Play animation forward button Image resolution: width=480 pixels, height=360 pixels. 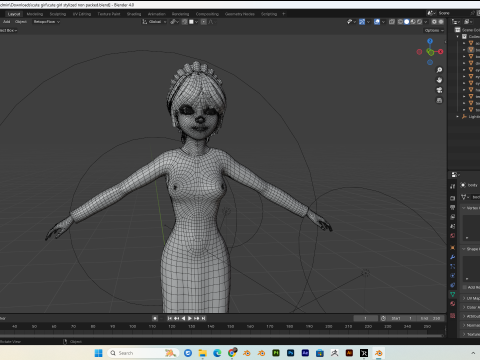[190, 318]
